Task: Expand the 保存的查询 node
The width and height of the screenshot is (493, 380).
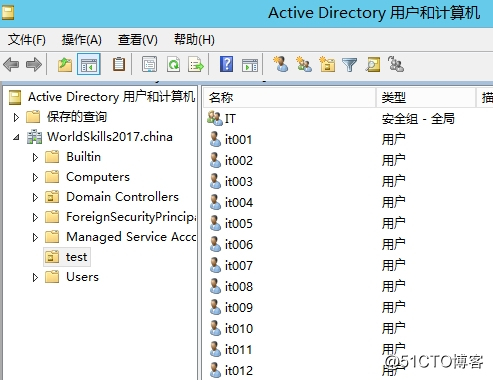Action: (16, 117)
